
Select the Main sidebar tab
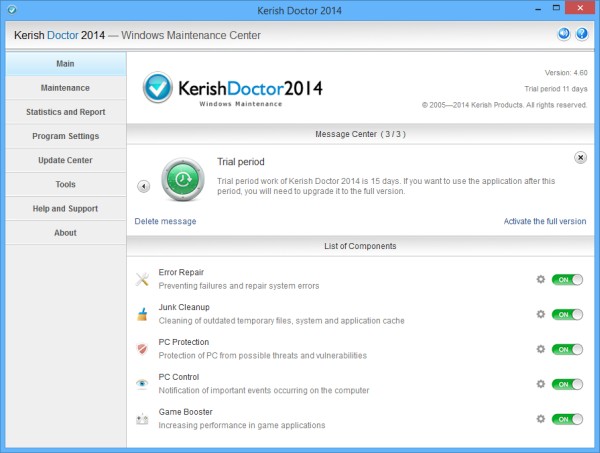[66, 64]
